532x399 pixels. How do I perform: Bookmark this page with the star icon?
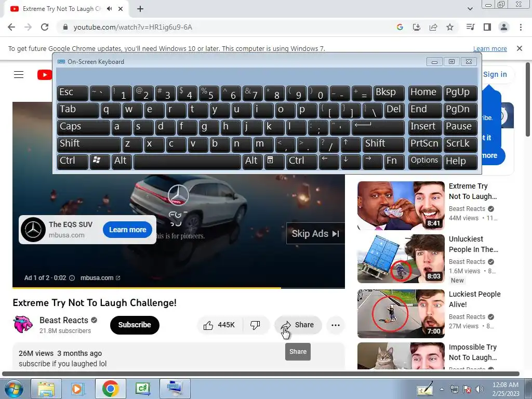point(450,27)
